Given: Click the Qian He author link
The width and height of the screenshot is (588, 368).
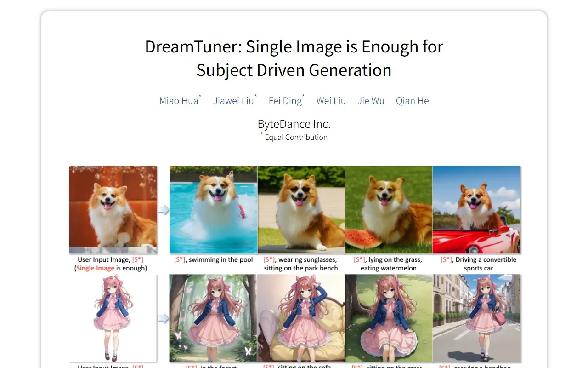Looking at the screenshot, I should coord(412,100).
